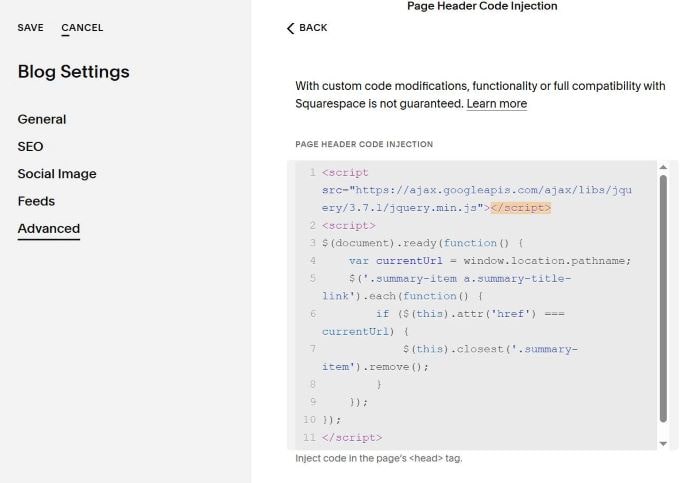The height and width of the screenshot is (483, 700).
Task: Click the final closing script tag line
Action: point(352,437)
